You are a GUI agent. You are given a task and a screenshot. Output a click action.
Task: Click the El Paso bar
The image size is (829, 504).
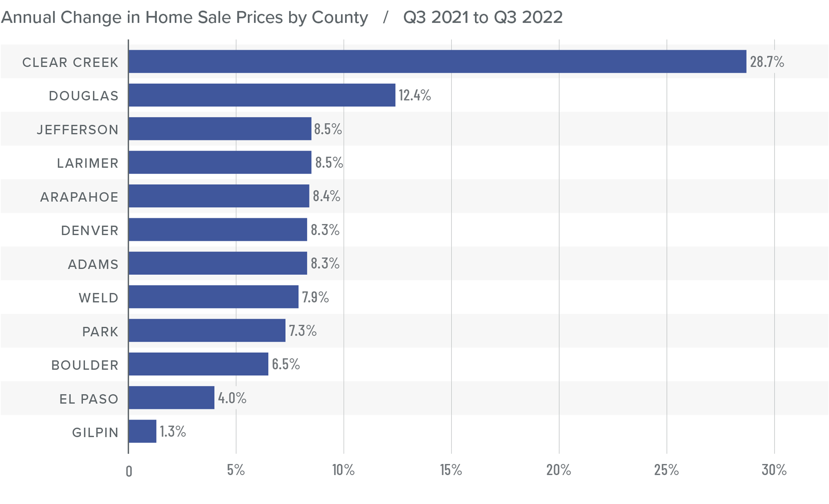tap(171, 398)
